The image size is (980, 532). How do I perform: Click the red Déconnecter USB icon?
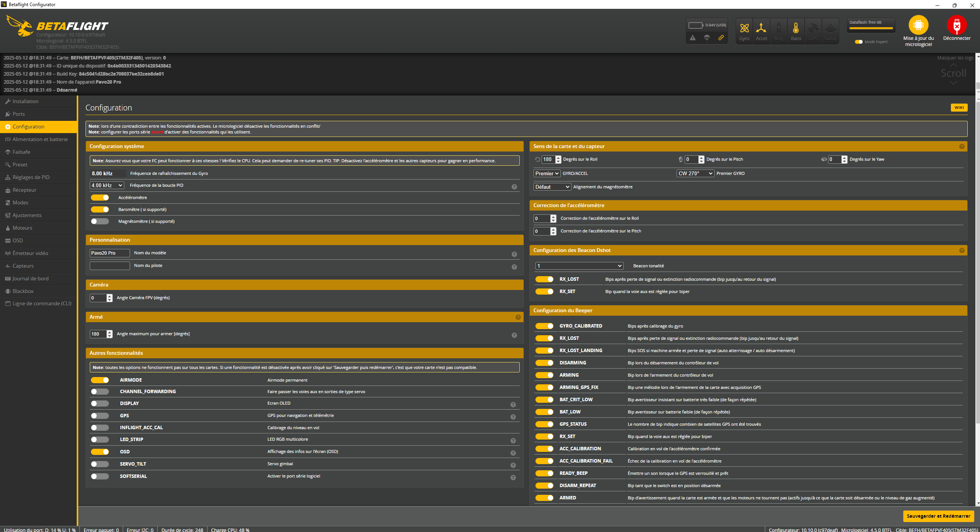957,25
